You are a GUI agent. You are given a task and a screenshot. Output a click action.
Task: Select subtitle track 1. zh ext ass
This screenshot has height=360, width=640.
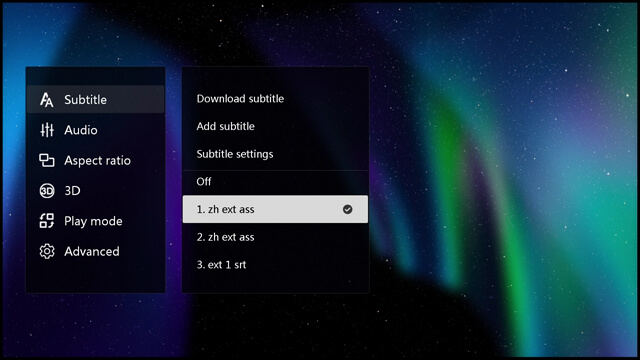275,209
